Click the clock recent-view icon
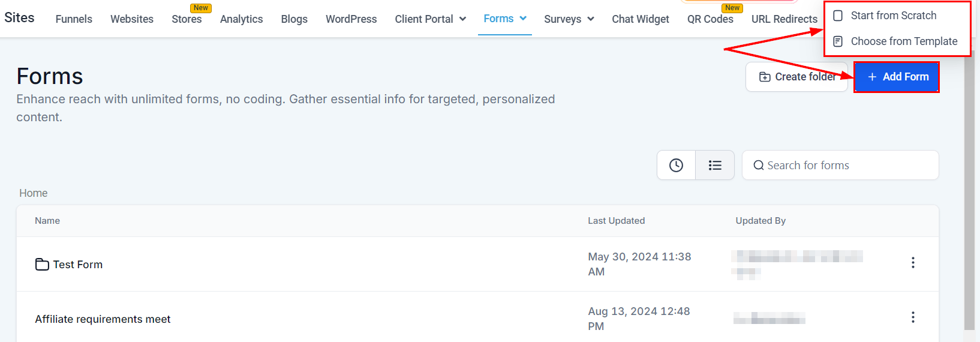This screenshot has width=980, height=342. point(676,165)
